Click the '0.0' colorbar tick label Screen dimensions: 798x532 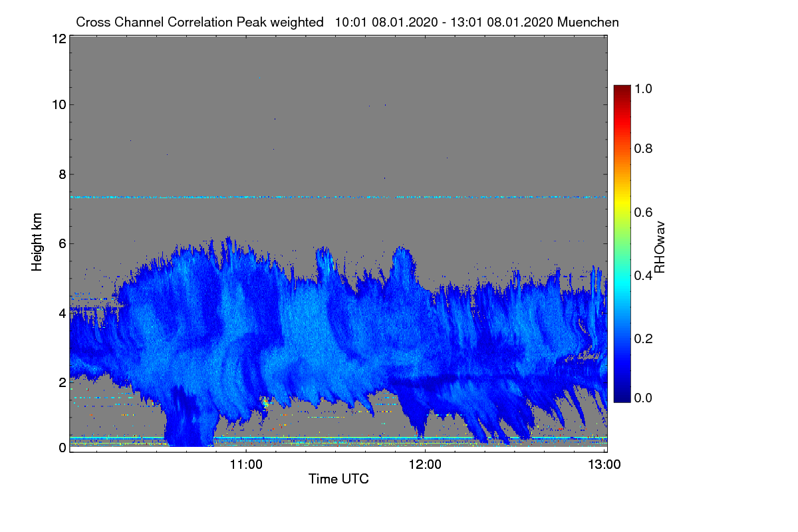pyautogui.click(x=644, y=398)
